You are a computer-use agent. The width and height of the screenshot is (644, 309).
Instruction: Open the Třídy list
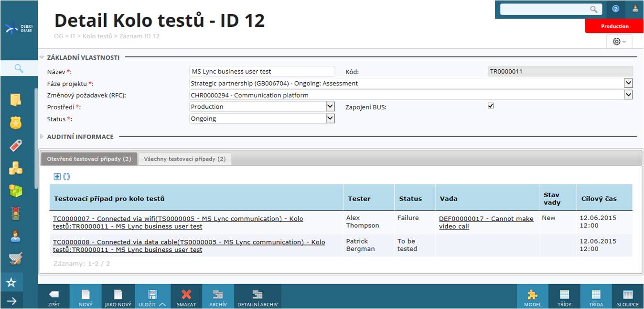pyautogui.click(x=564, y=297)
